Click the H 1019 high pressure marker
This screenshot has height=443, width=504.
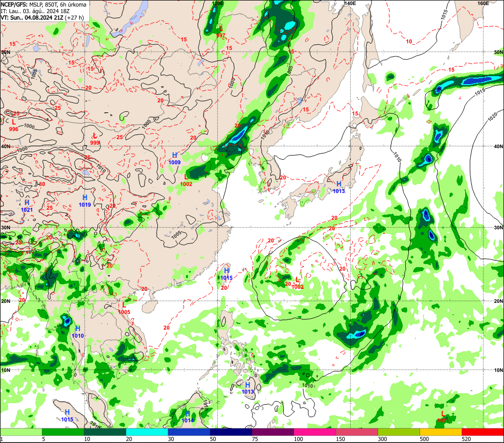click(x=85, y=201)
